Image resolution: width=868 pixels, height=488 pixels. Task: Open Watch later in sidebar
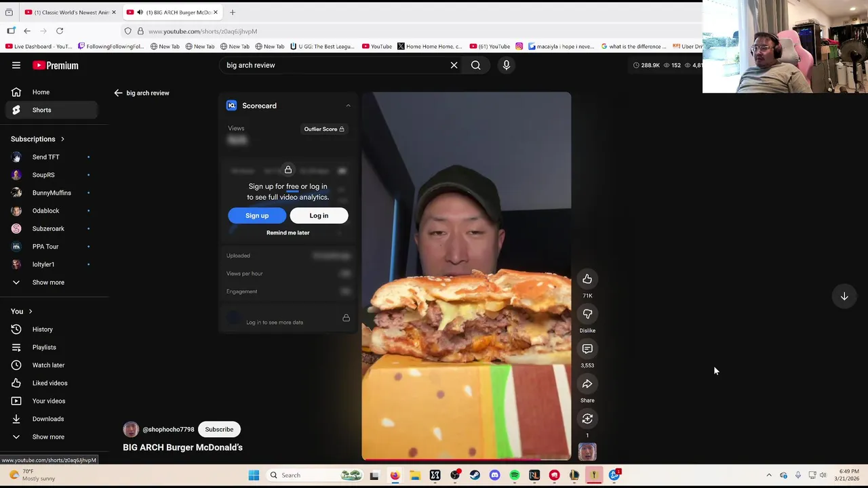coord(52,365)
